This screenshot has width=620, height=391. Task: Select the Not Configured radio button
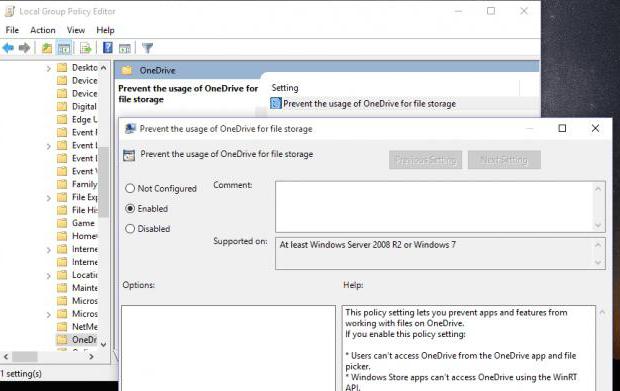tap(130, 189)
